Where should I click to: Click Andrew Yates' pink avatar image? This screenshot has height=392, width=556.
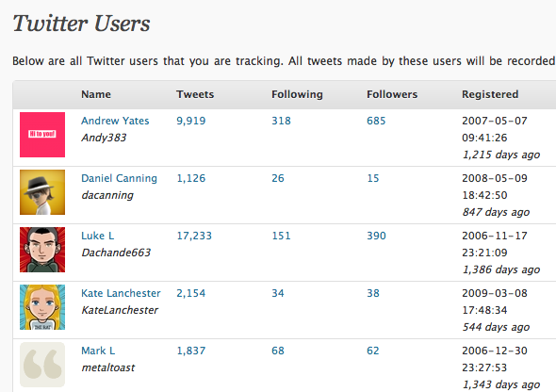(x=42, y=135)
